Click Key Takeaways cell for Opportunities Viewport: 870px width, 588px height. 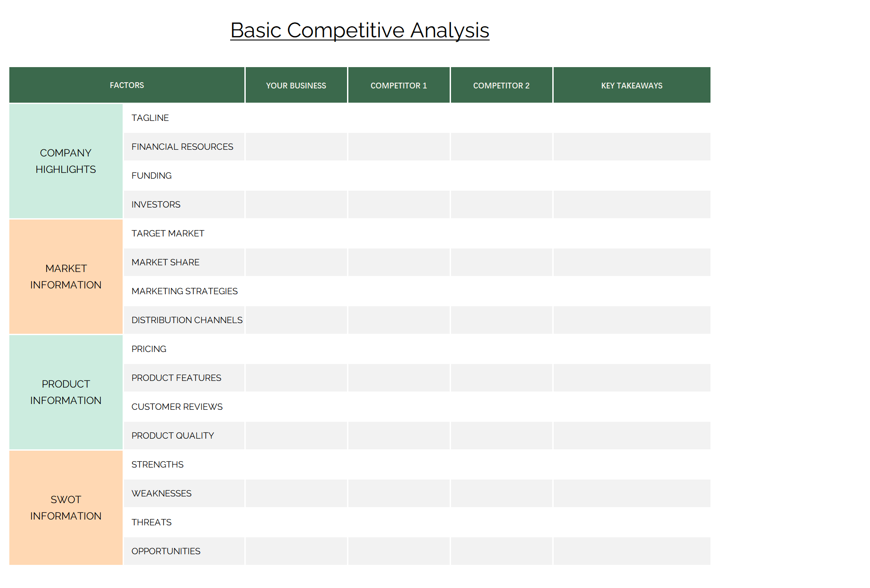click(632, 551)
